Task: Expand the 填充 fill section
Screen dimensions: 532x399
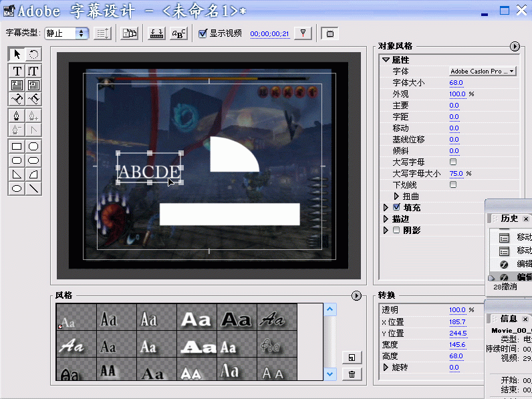Action: (386, 207)
